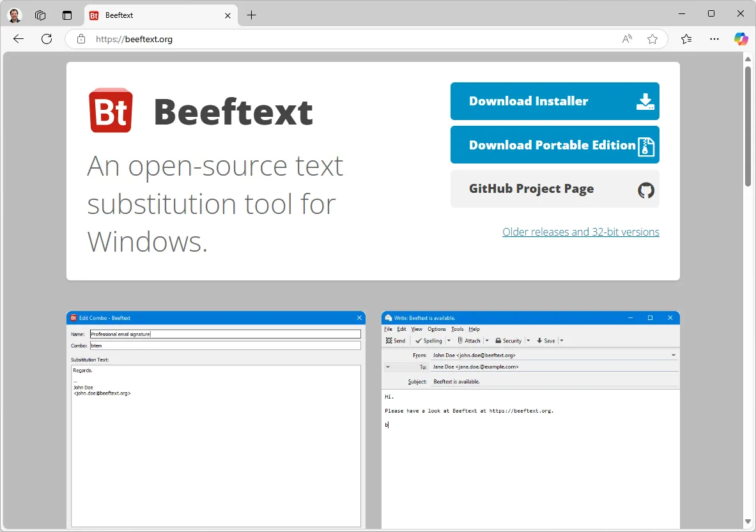Click the Edit Combo screenshot thumbnail
The height and width of the screenshot is (532, 756).
(x=215, y=420)
